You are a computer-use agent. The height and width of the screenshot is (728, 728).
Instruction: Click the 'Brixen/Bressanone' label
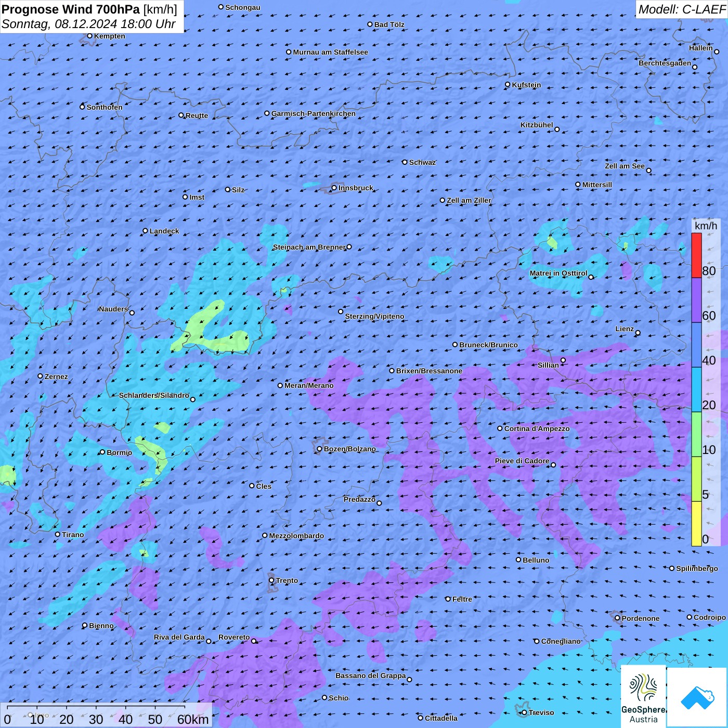(x=429, y=371)
